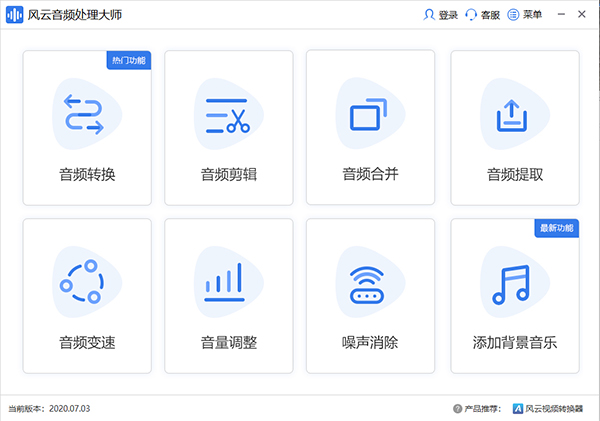Click the 最新功能 badge

pos(558,228)
